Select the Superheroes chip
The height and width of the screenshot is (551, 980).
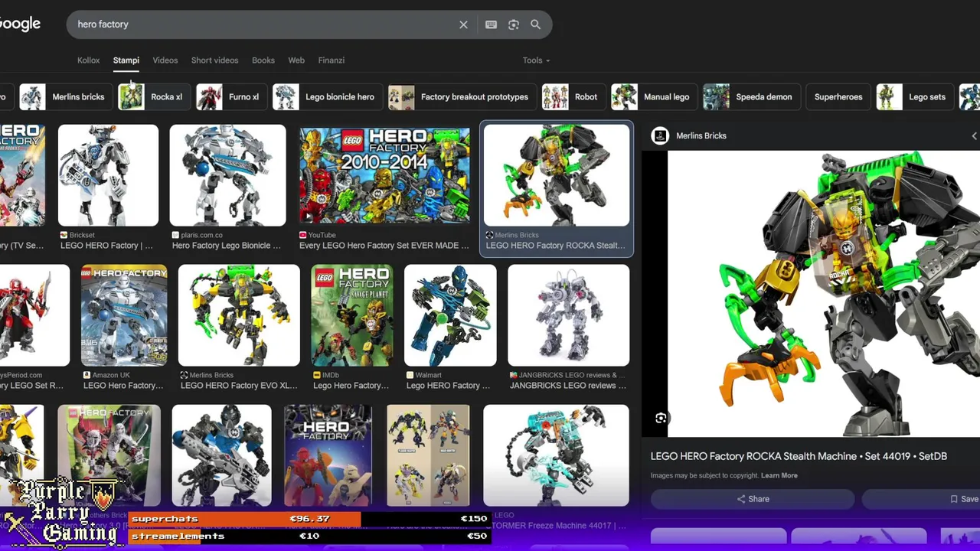pos(838,97)
